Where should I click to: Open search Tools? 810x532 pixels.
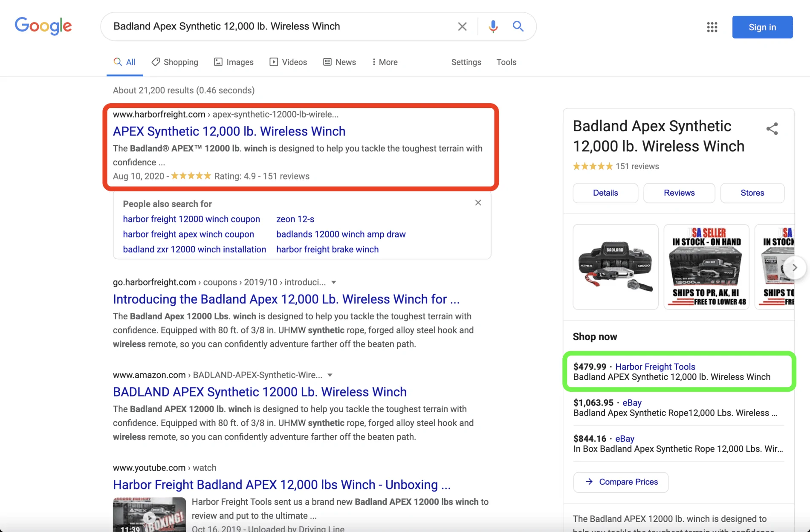(506, 62)
